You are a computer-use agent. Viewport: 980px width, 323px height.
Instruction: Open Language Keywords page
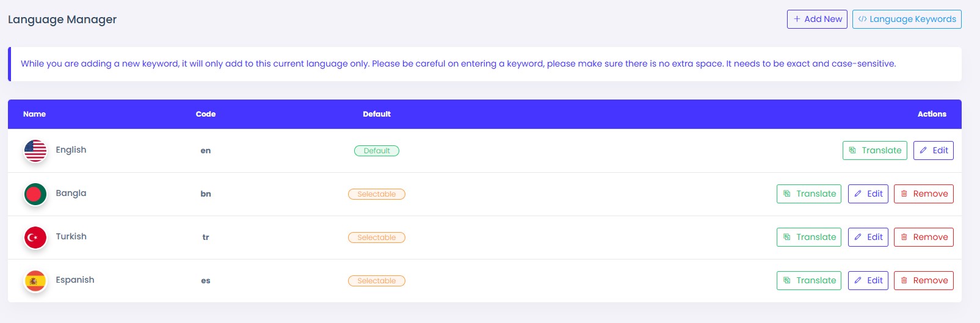tap(907, 20)
